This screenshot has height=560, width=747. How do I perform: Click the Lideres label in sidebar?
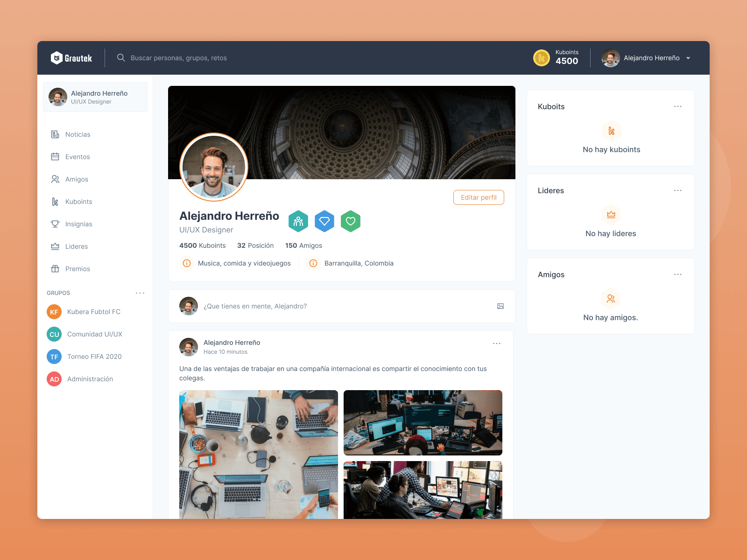pos(77,246)
